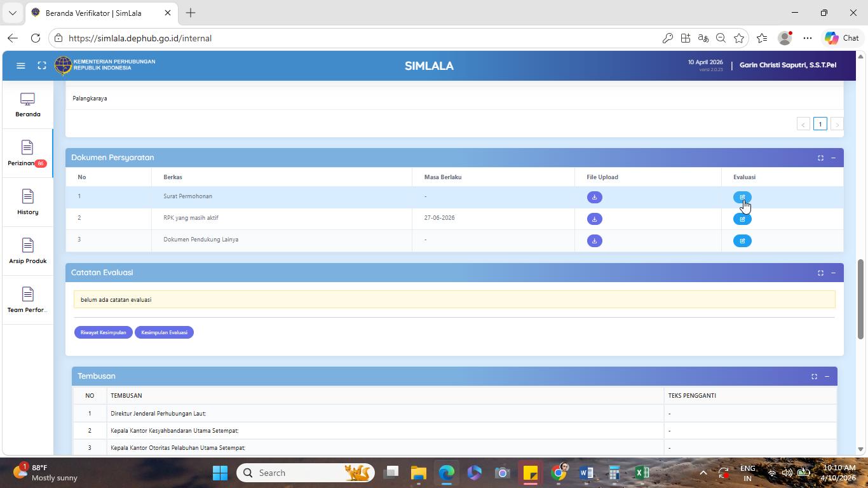
Task: Open History in sidebar
Action: (x=27, y=203)
